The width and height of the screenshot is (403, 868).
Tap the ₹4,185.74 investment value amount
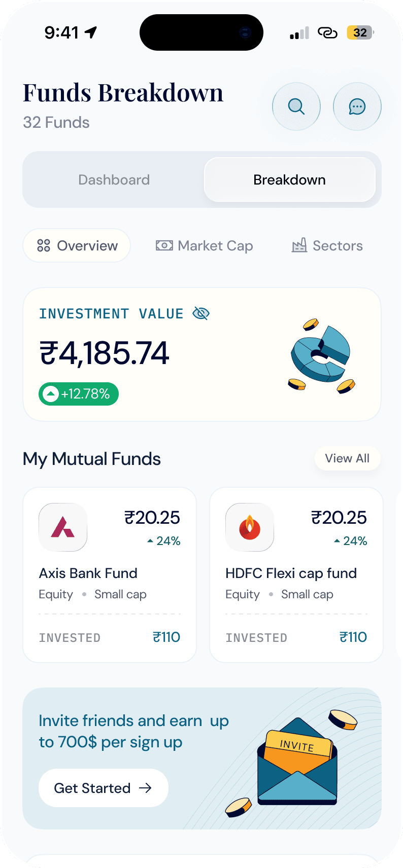click(x=105, y=353)
